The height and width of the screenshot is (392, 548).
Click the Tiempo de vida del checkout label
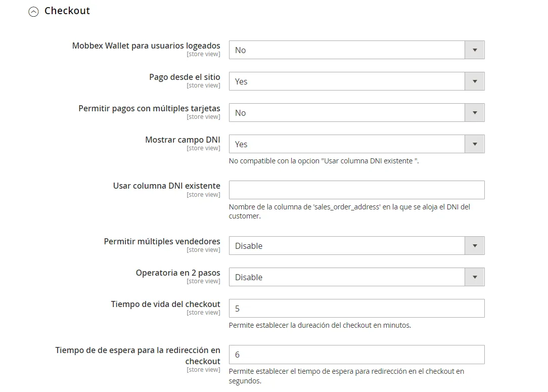pos(165,304)
